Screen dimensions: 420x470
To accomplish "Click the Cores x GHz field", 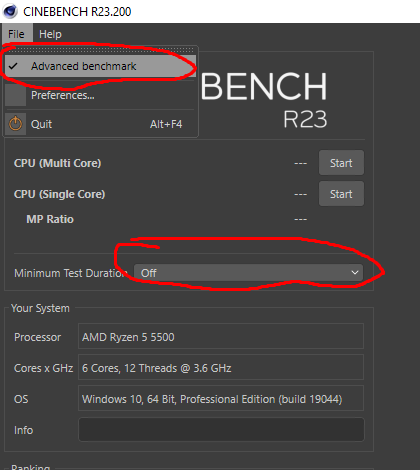I will point(221,367).
